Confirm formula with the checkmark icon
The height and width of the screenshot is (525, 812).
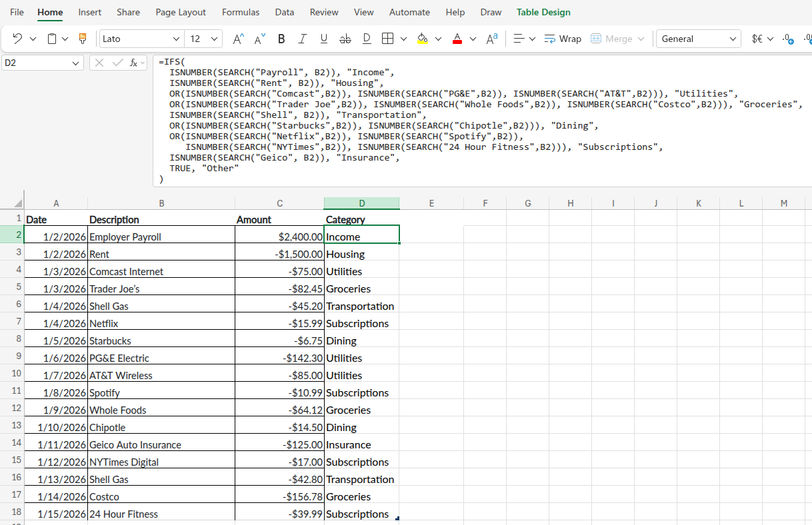point(118,63)
